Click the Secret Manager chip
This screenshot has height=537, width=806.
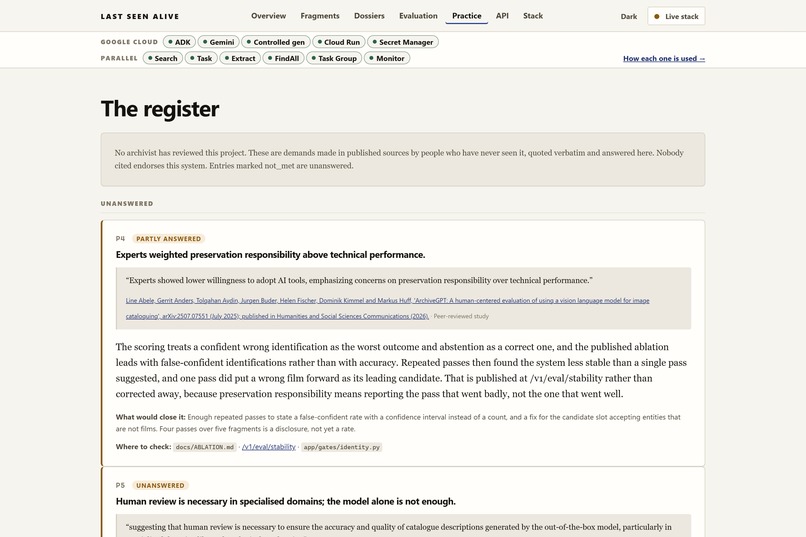tap(402, 42)
